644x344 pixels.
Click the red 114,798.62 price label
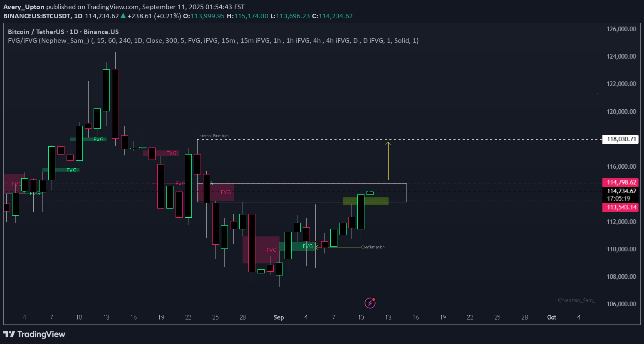(620, 182)
